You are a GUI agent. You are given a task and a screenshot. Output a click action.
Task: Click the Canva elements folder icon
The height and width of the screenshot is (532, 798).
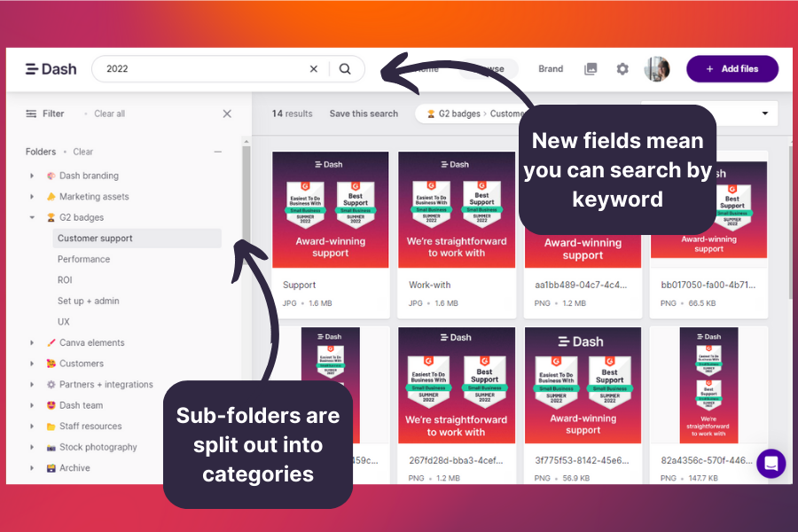click(x=51, y=342)
